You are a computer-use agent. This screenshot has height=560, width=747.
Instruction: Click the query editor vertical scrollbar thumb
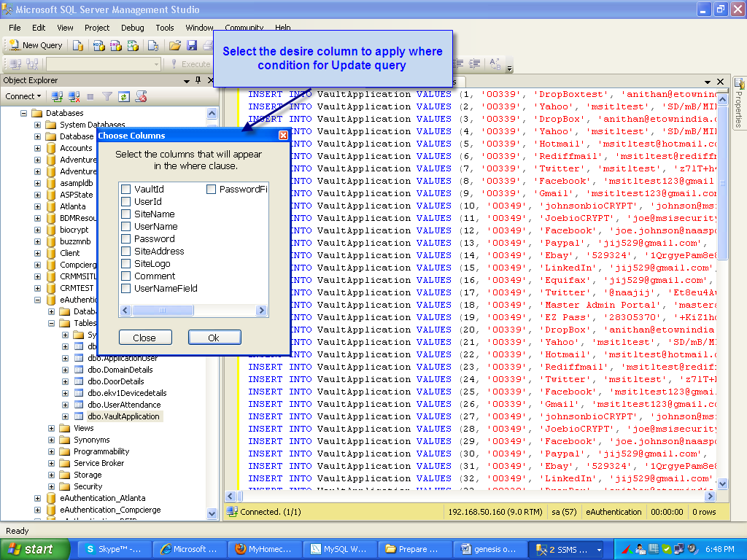pos(722,183)
